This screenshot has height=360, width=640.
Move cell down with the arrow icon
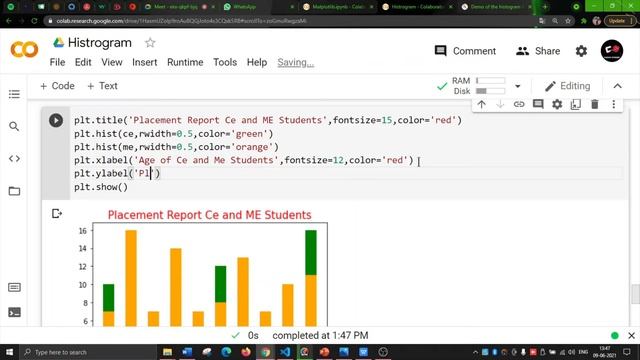[x=500, y=104]
